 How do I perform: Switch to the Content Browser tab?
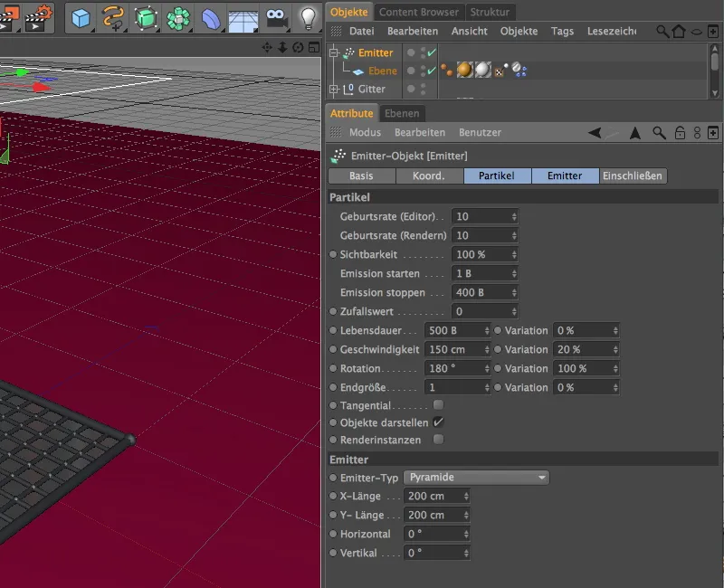click(x=418, y=12)
